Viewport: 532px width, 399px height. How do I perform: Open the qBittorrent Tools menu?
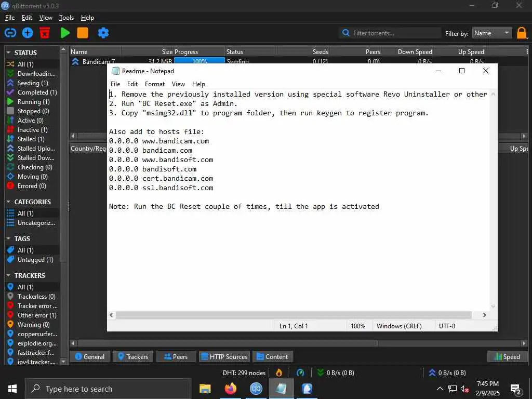66,18
